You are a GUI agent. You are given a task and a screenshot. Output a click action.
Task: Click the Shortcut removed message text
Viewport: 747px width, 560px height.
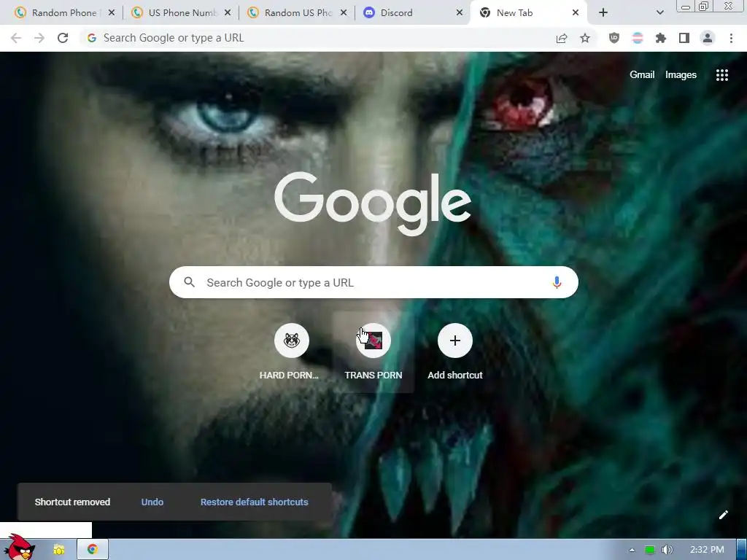(x=72, y=502)
